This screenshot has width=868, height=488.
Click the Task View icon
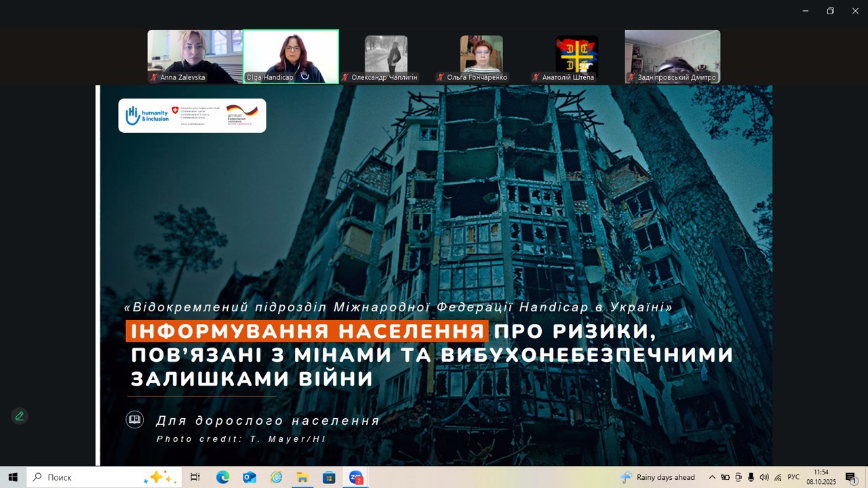(x=195, y=477)
